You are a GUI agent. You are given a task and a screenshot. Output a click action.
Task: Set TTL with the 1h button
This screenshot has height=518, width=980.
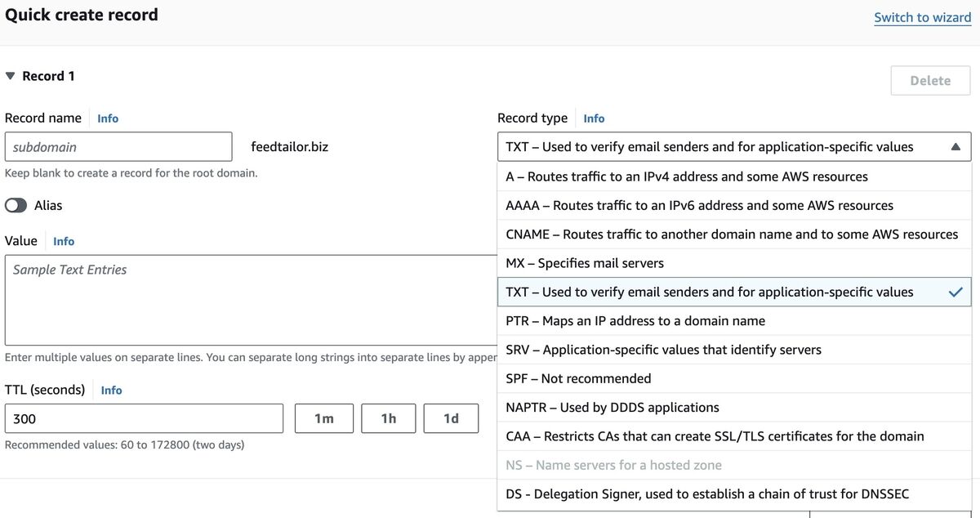click(389, 418)
